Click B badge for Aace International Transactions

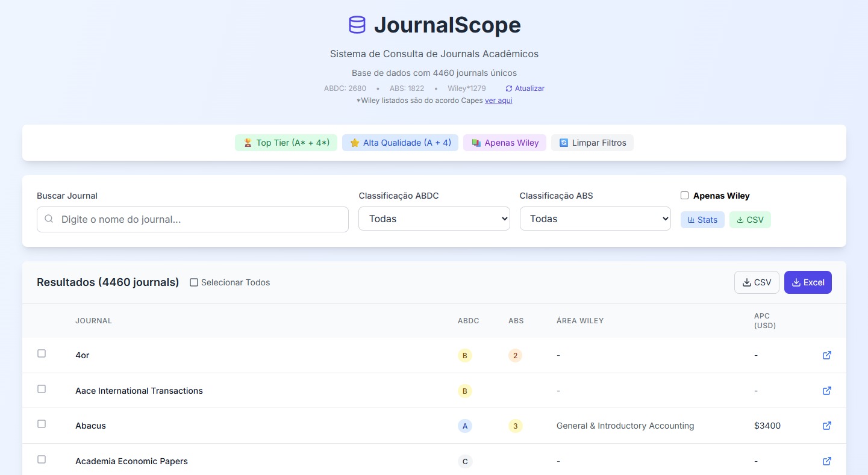click(464, 391)
